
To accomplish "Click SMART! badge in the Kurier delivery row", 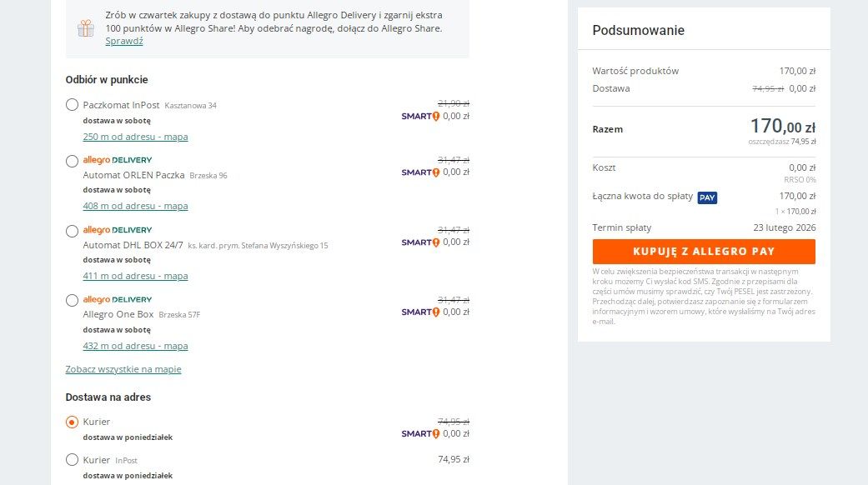I will pyautogui.click(x=420, y=433).
